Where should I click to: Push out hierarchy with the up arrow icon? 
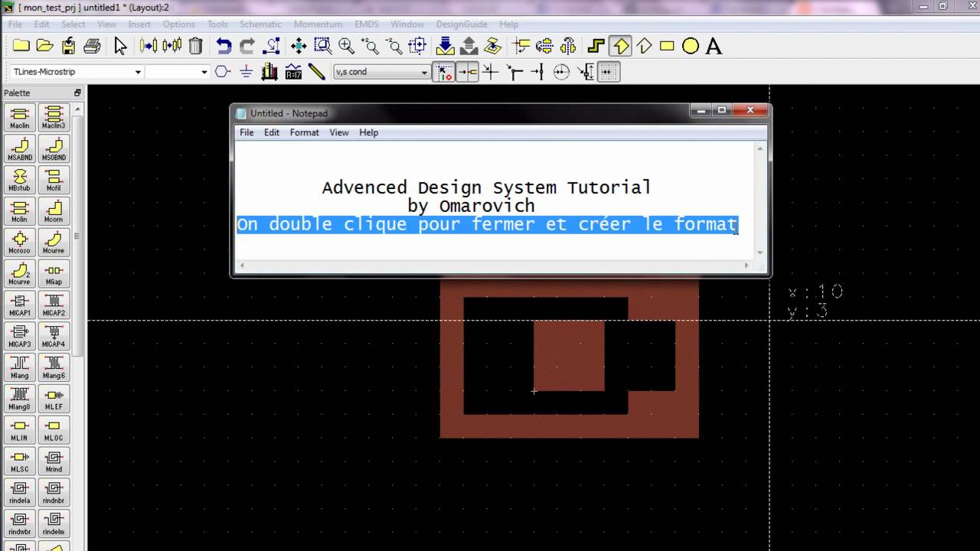coord(469,46)
